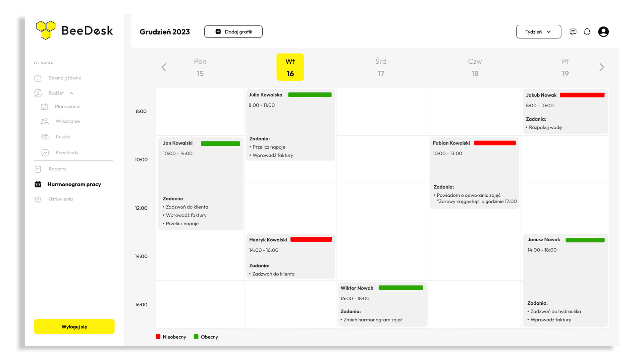644x360 pixels.
Task: Click the Wyloguj się button
Action: pyautogui.click(x=74, y=326)
